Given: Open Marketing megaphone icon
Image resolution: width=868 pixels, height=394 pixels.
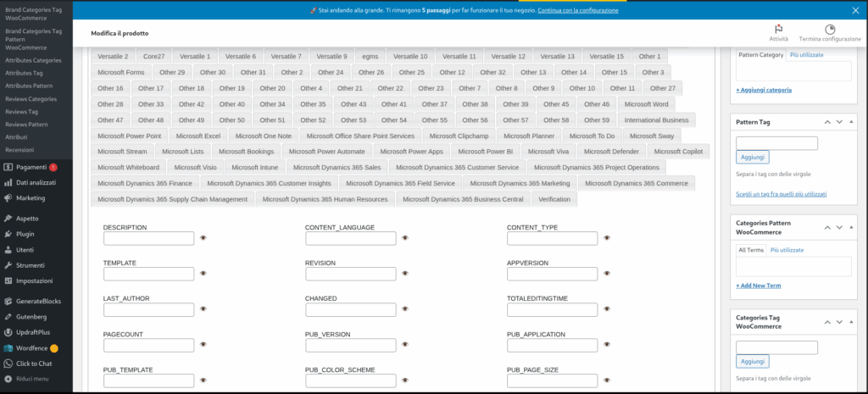Looking at the screenshot, I should 8,198.
